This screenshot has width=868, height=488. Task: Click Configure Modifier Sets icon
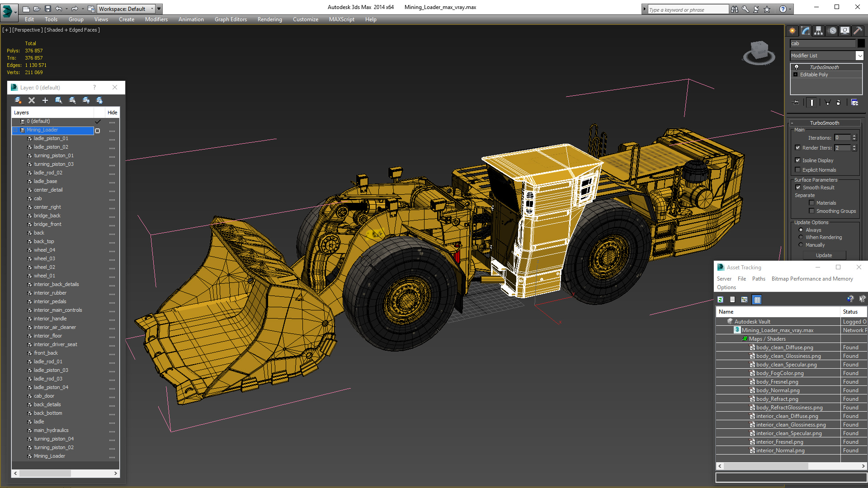point(854,103)
